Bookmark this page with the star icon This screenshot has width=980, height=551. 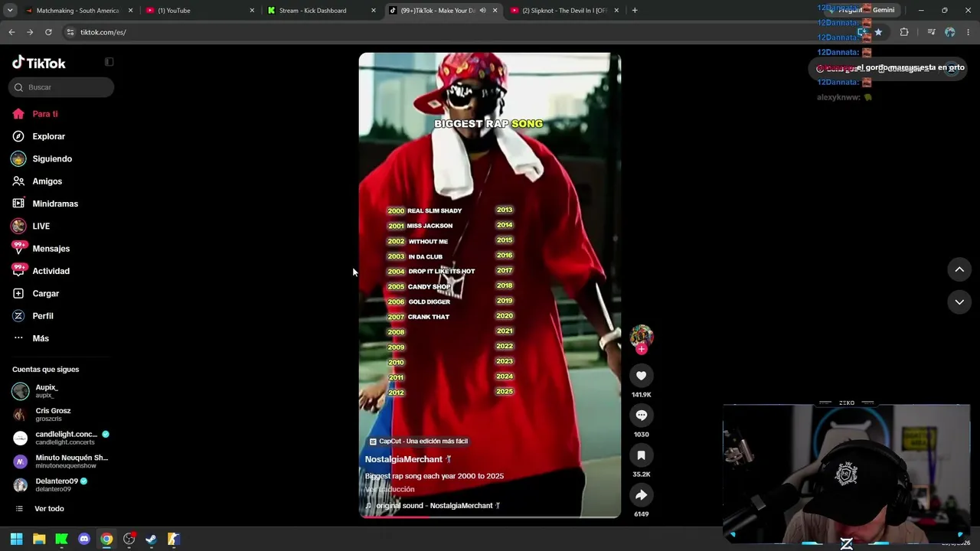click(878, 32)
